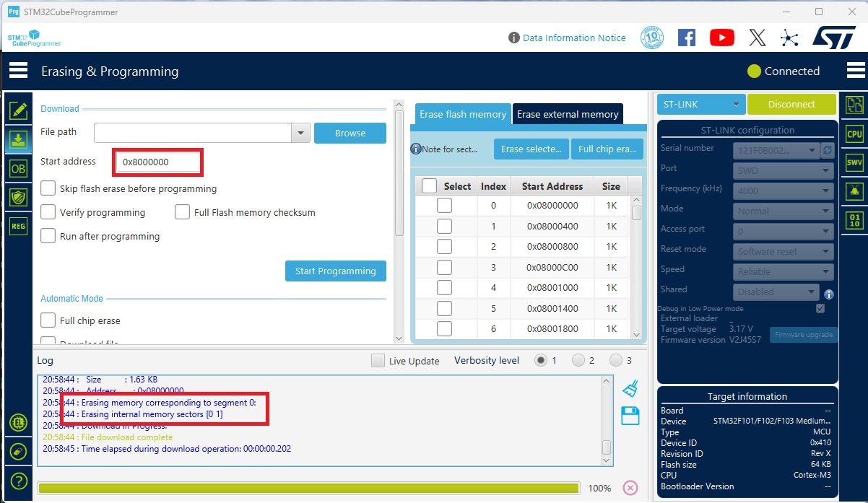Image resolution: width=868 pixels, height=503 pixels.
Task: Expand the File path dropdown
Action: coord(301,133)
